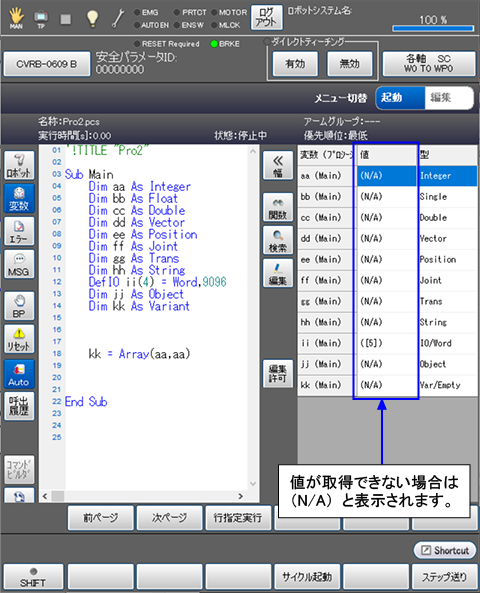Click the 値 column header

point(387,155)
